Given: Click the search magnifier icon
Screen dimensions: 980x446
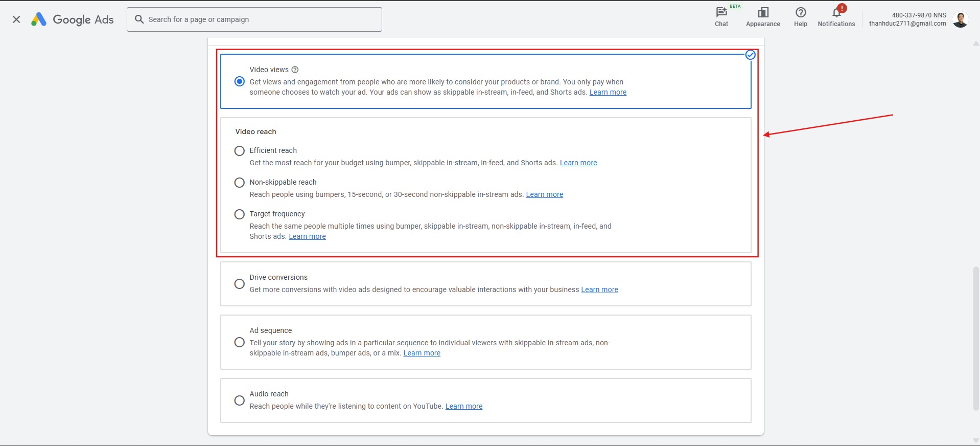Looking at the screenshot, I should pyautogui.click(x=139, y=19).
